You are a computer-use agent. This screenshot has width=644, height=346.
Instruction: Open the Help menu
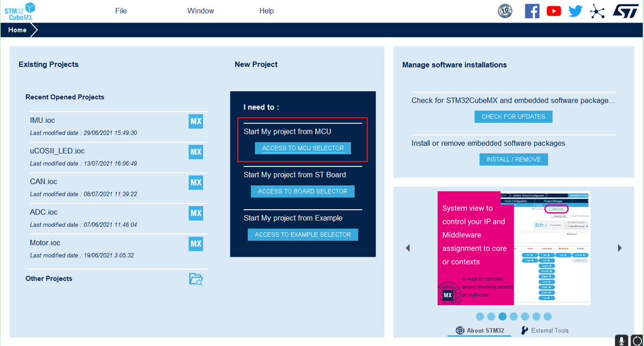click(x=267, y=11)
